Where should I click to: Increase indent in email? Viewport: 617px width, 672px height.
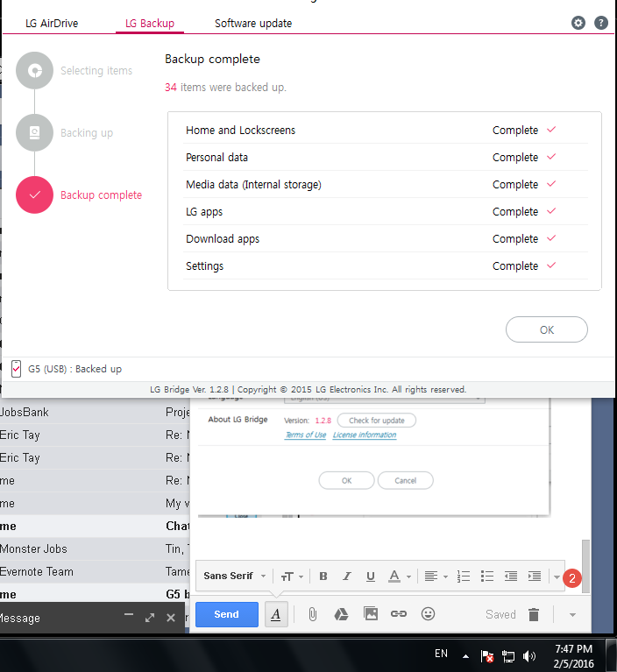(x=535, y=577)
